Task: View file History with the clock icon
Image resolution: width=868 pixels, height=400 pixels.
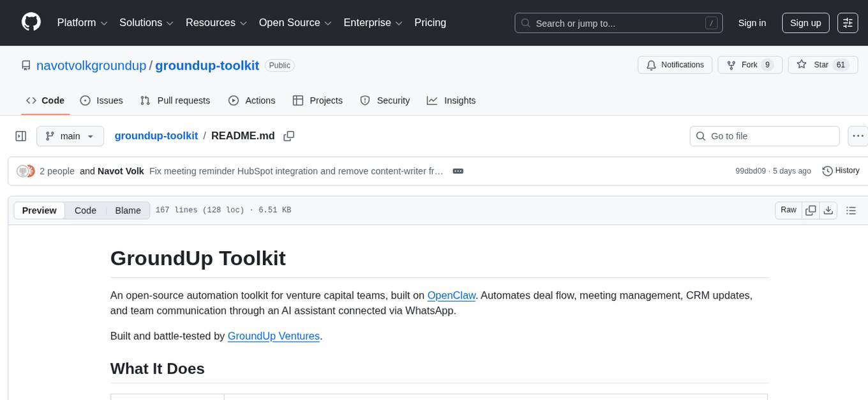Action: [x=828, y=171]
